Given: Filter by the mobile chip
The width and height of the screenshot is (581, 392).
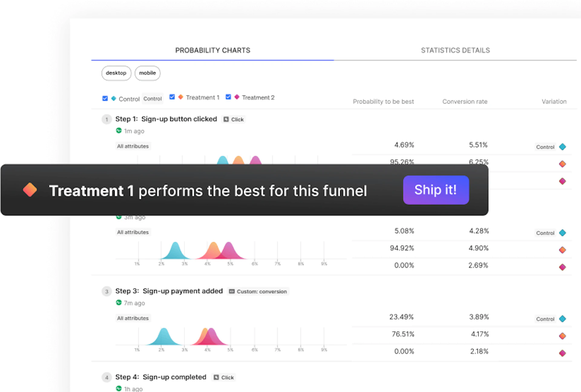Looking at the screenshot, I should coord(147,73).
